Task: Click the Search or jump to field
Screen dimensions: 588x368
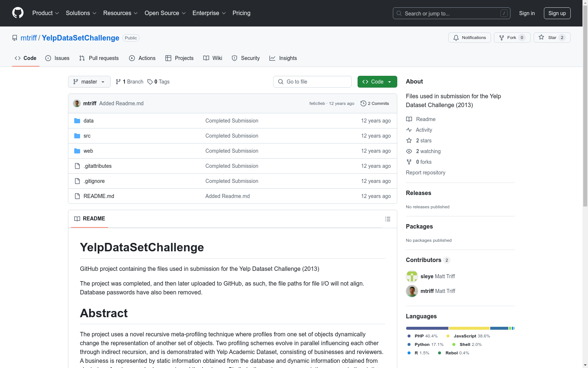Action: [x=452, y=13]
